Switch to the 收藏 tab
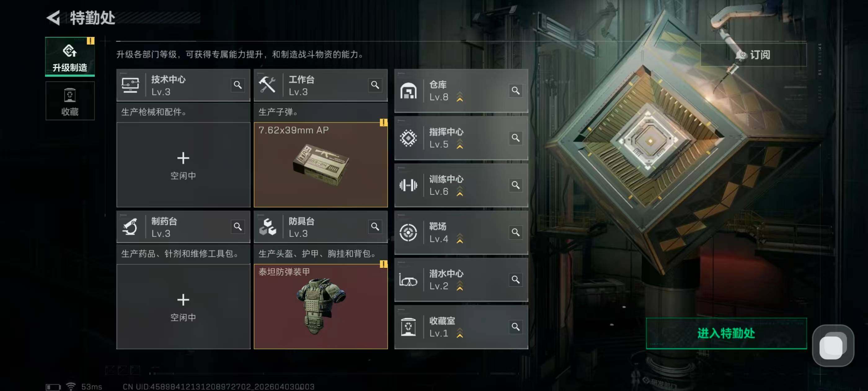Image resolution: width=868 pixels, height=391 pixels. tap(70, 101)
